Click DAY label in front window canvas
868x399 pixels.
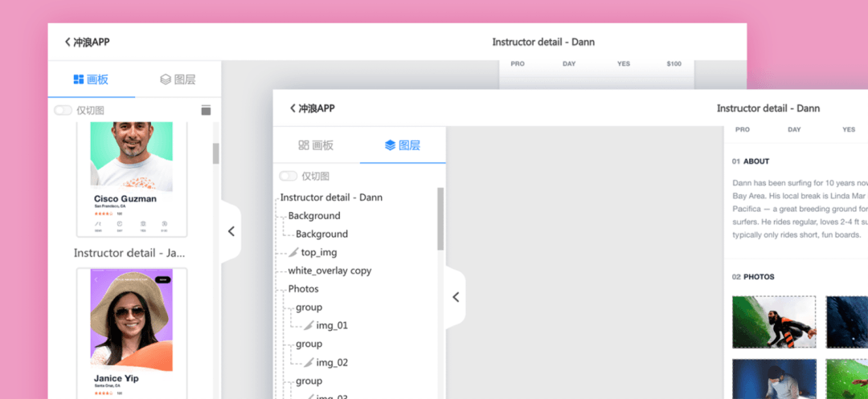794,129
